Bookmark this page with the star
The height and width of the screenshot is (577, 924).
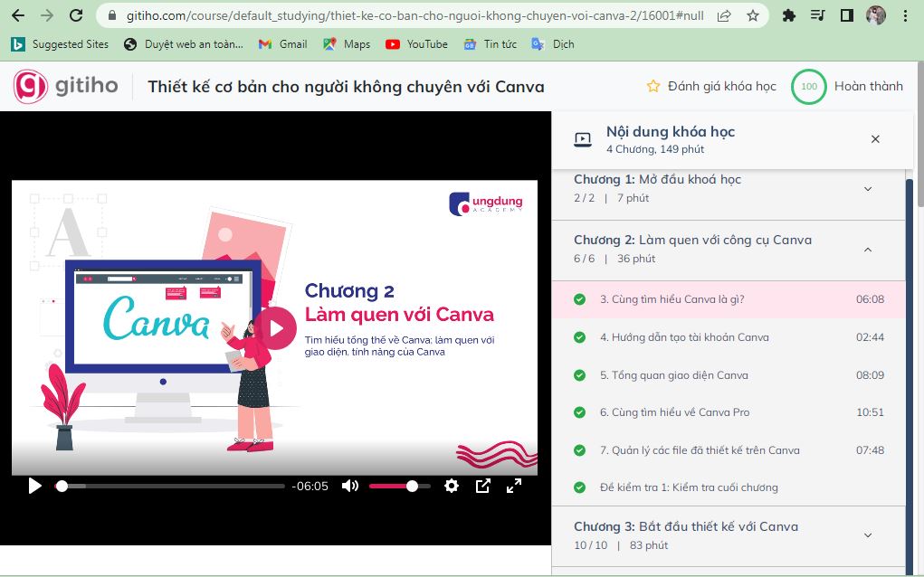click(753, 16)
